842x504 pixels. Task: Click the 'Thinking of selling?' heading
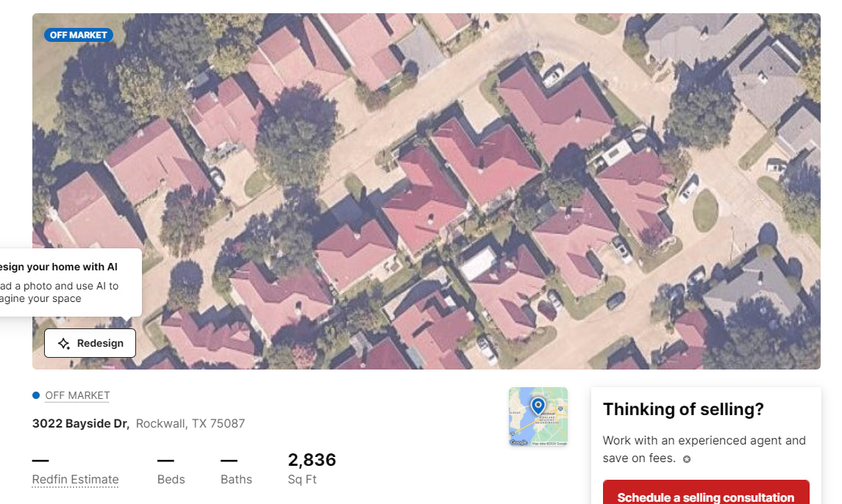[x=683, y=409]
